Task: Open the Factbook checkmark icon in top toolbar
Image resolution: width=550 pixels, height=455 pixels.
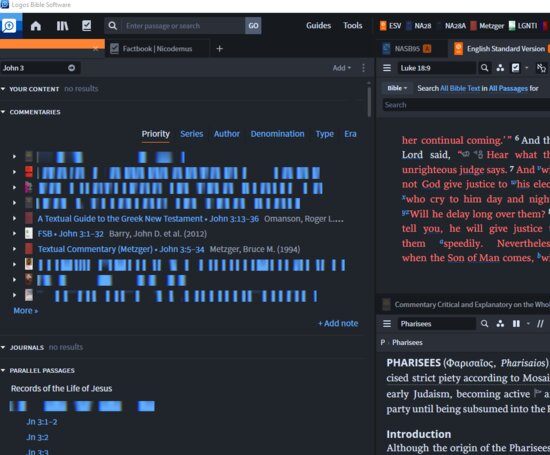Action: tap(87, 26)
